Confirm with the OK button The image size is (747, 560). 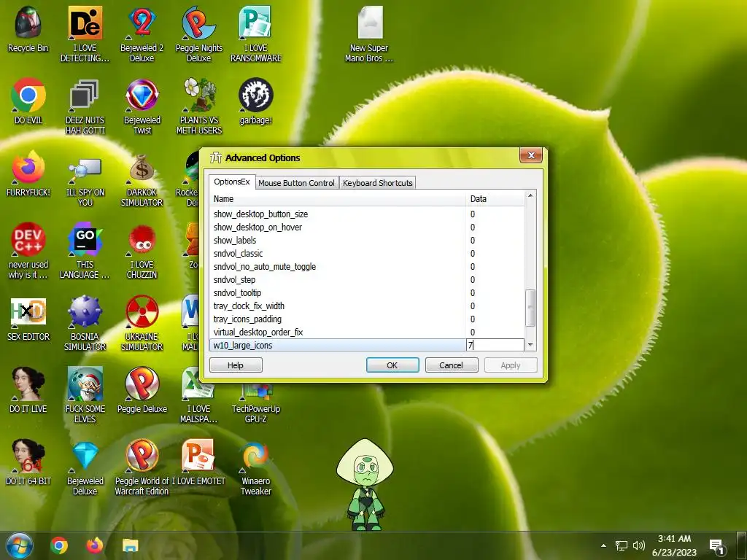pos(392,365)
